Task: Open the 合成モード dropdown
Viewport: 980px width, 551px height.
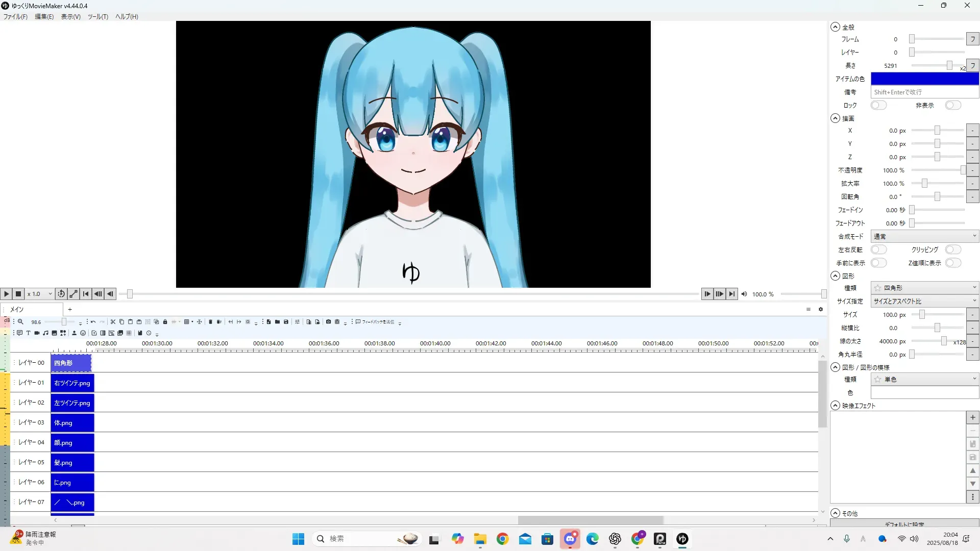Action: (x=924, y=236)
